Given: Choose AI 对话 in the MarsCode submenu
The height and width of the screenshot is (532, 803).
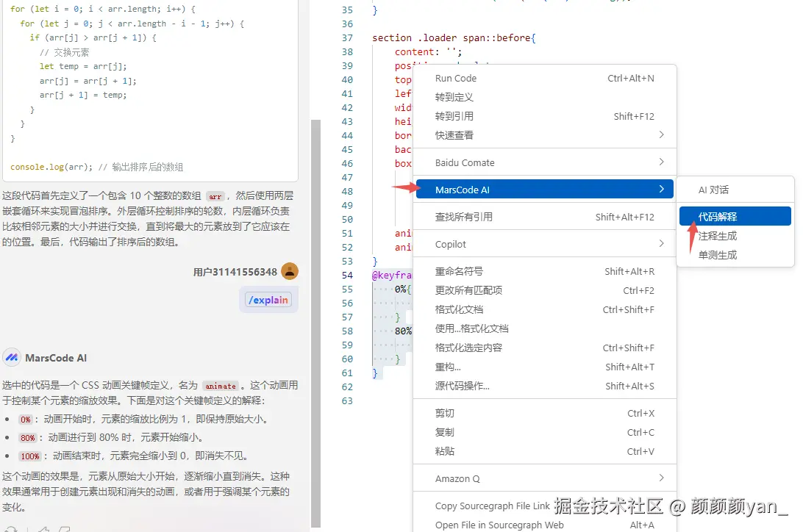Looking at the screenshot, I should (735, 190).
